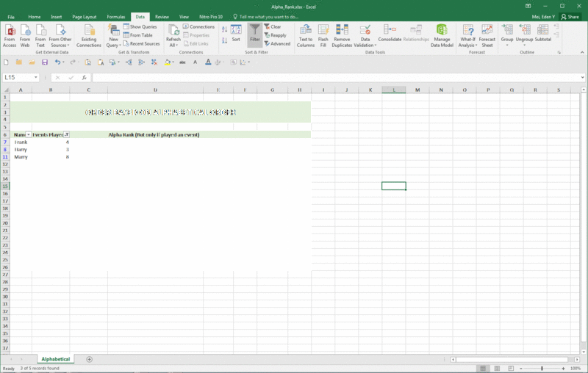Create a Forecast Sheet
The image size is (588, 373).
coord(487,36)
